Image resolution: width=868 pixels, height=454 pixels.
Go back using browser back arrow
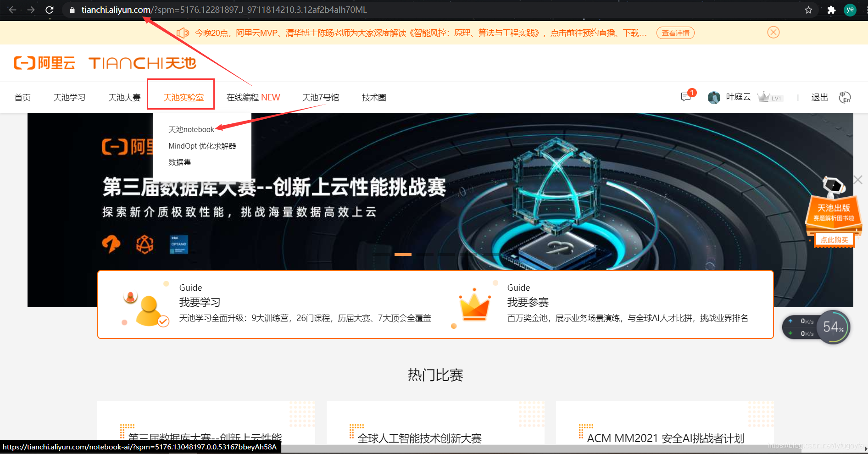(12, 10)
